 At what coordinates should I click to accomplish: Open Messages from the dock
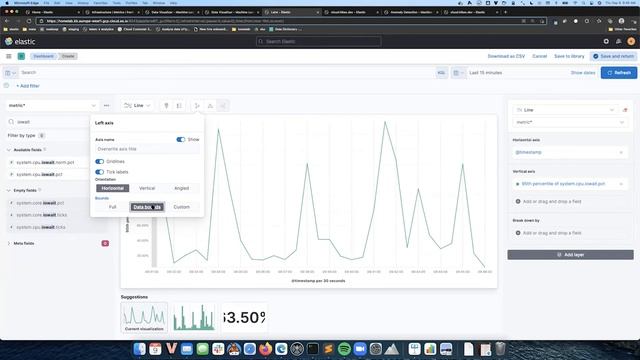click(202, 349)
